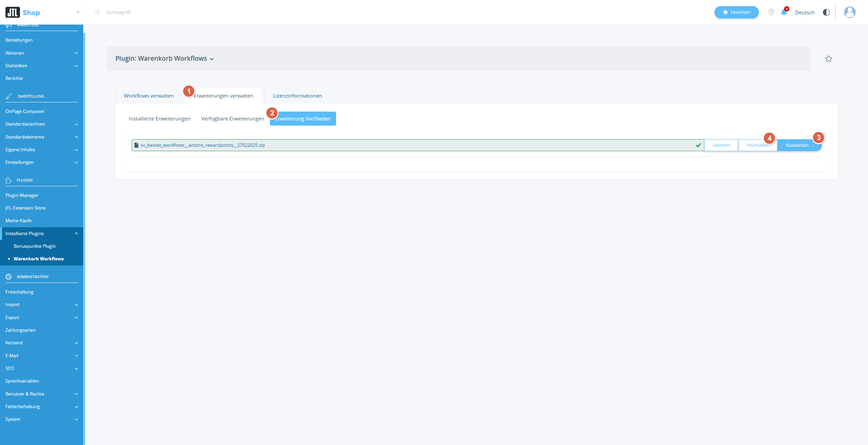
Task: Click the Auswählen file button
Action: [799, 145]
